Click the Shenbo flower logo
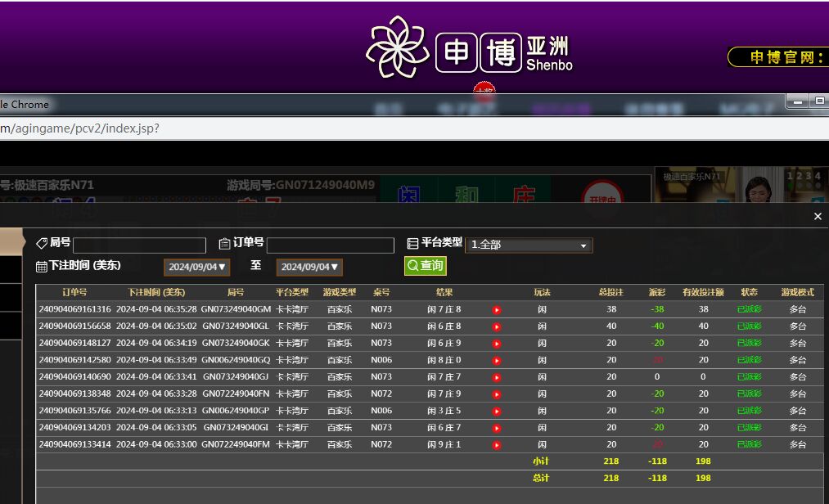829x504 pixels. pos(397,47)
